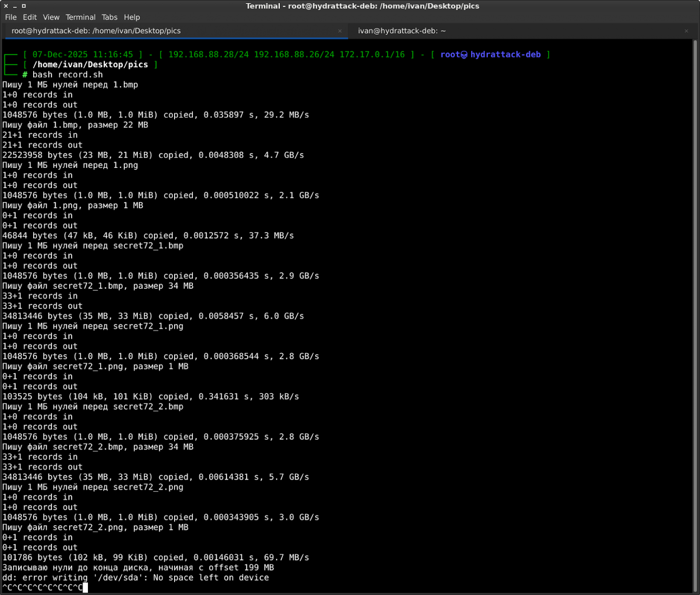Image resolution: width=700 pixels, height=595 pixels.
Task: Click line 'Пишу файл 1.bmp, размер 22 MB'
Action: click(75, 125)
